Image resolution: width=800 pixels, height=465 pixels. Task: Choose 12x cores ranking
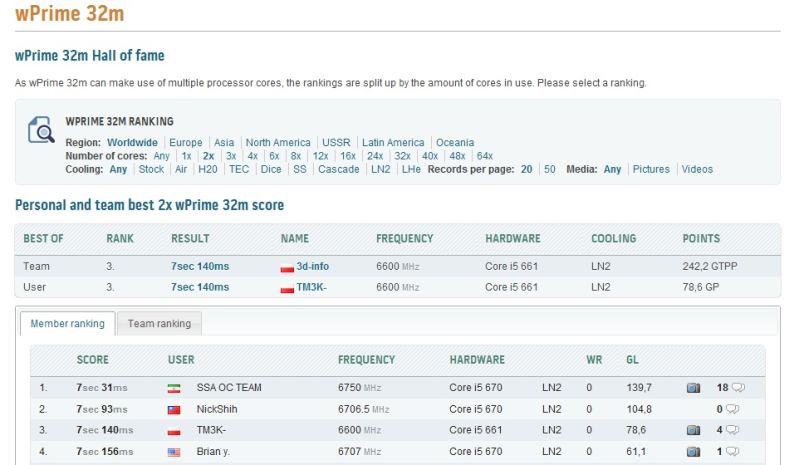point(320,156)
